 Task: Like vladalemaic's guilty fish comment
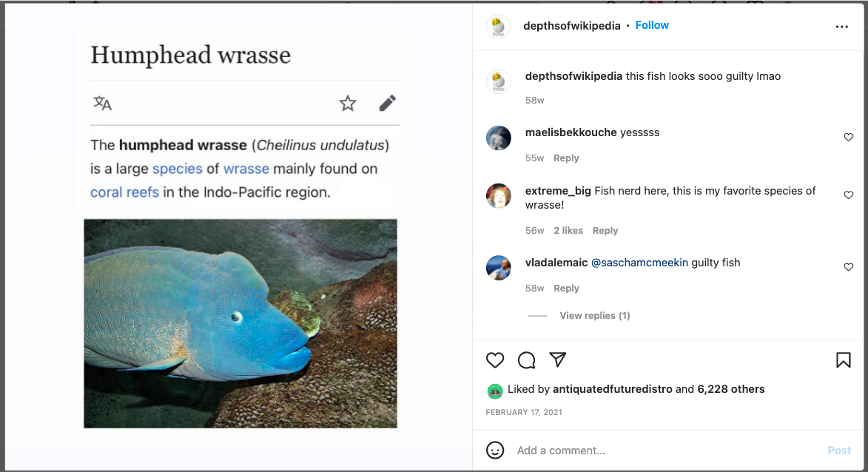(x=848, y=267)
